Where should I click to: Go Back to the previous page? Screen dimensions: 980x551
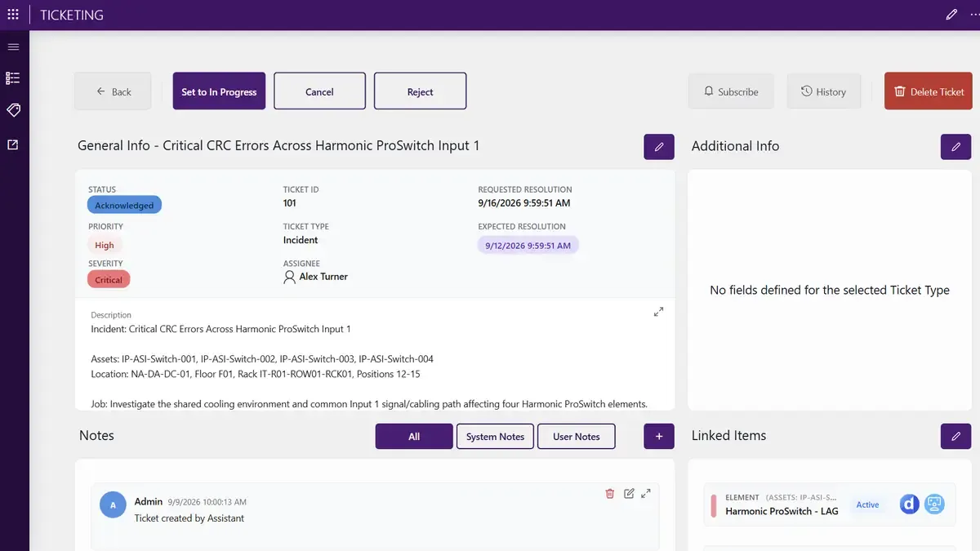tap(113, 91)
